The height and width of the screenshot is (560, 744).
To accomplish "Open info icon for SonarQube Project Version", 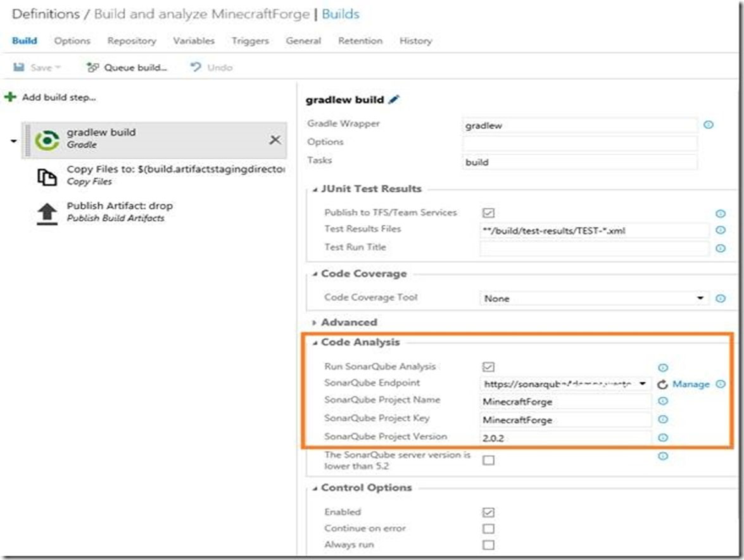I will (x=663, y=438).
